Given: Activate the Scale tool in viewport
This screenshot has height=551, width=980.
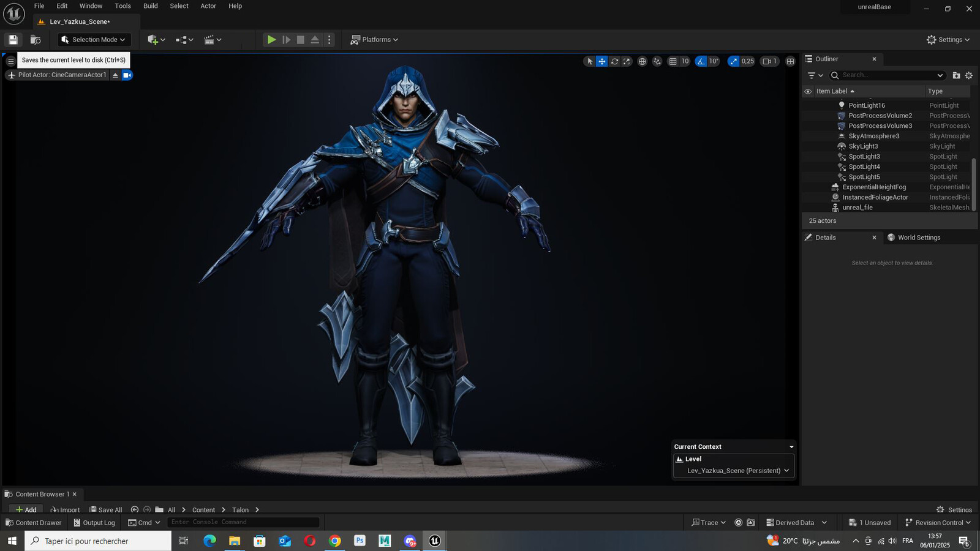Looking at the screenshot, I should 627,61.
